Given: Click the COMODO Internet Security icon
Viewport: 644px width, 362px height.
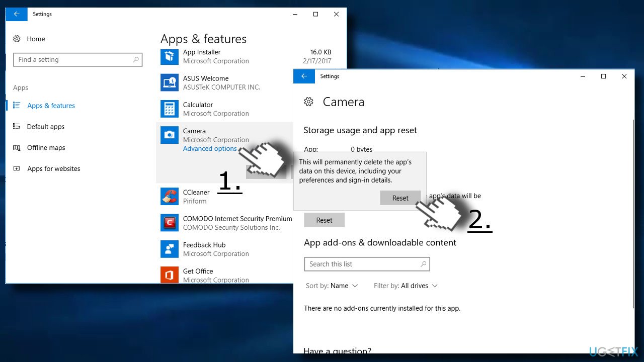Looking at the screenshot, I should coord(170,223).
